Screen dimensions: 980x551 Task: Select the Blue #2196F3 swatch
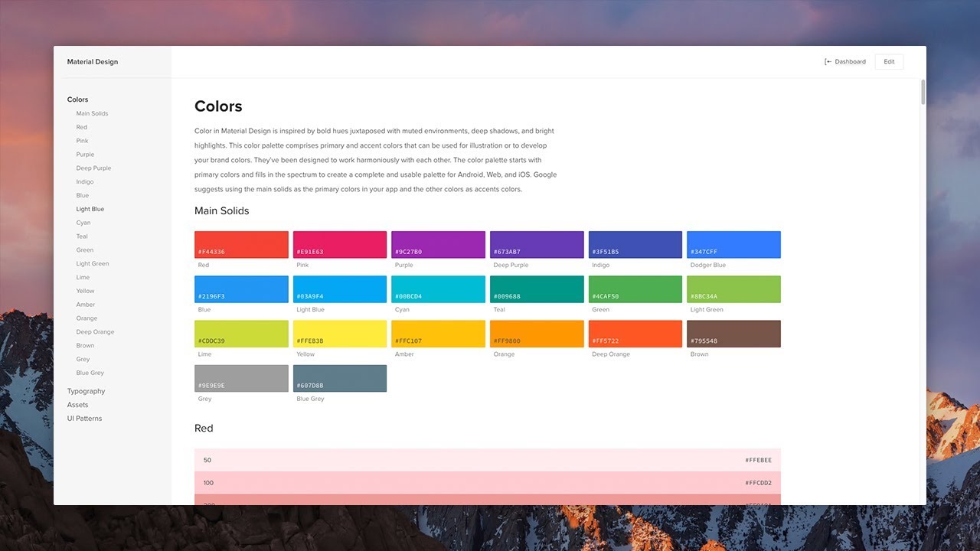241,289
